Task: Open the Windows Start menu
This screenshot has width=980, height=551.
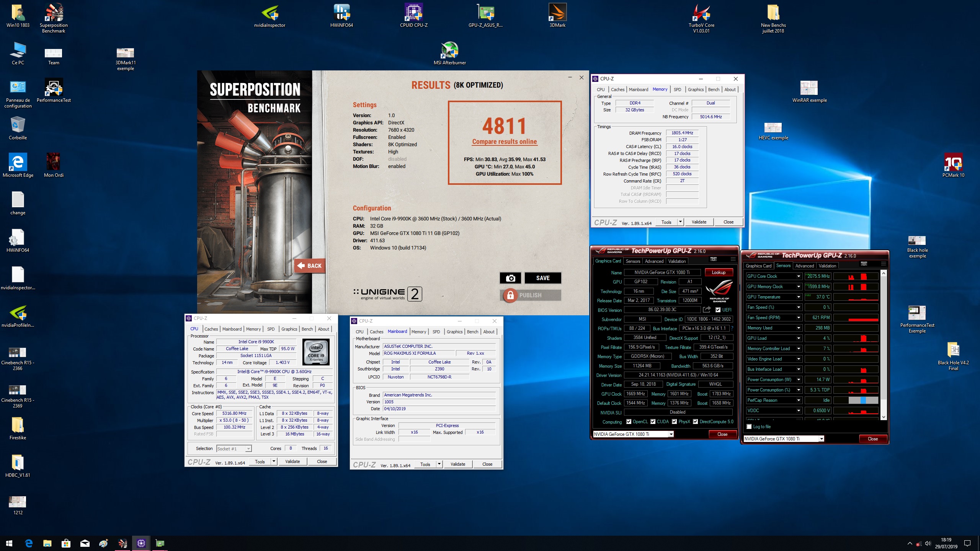Action: pyautogui.click(x=9, y=543)
